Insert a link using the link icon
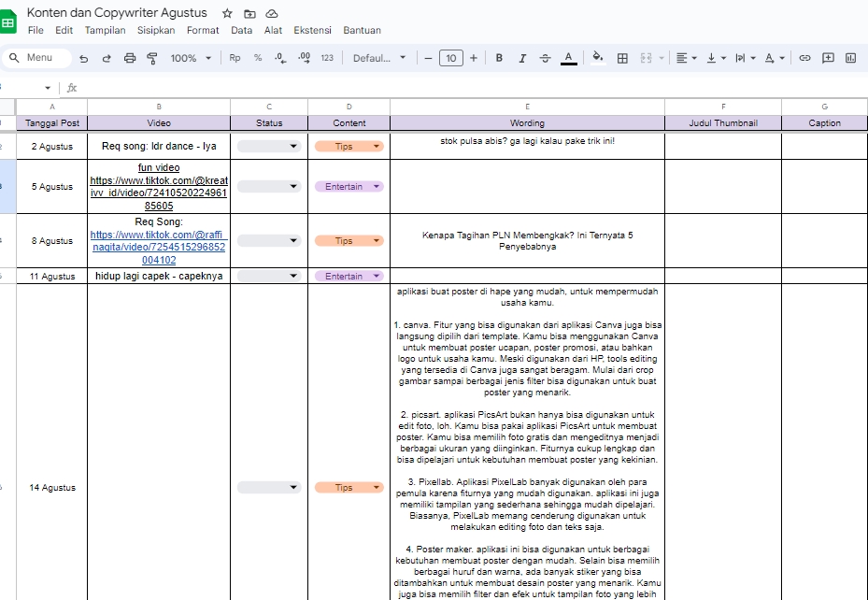Image resolution: width=868 pixels, height=600 pixels. 804,58
